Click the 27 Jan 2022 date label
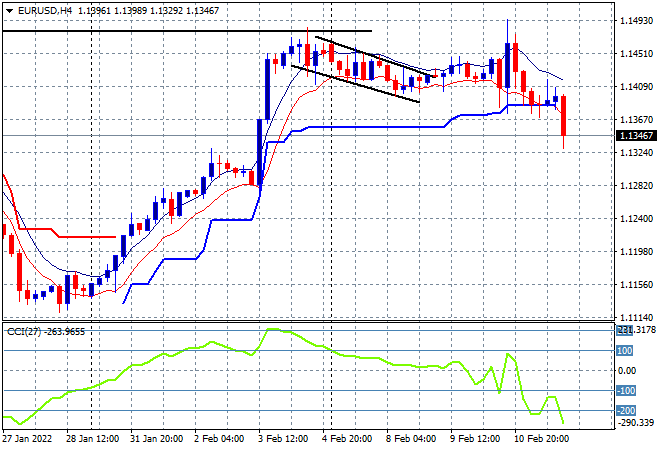This screenshot has height=450, width=660. (27, 439)
